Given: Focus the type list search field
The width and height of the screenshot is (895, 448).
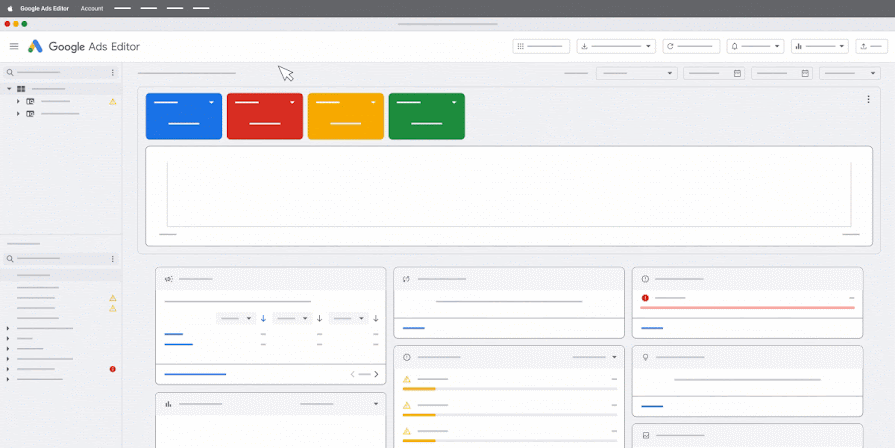Looking at the screenshot, I should point(61,259).
